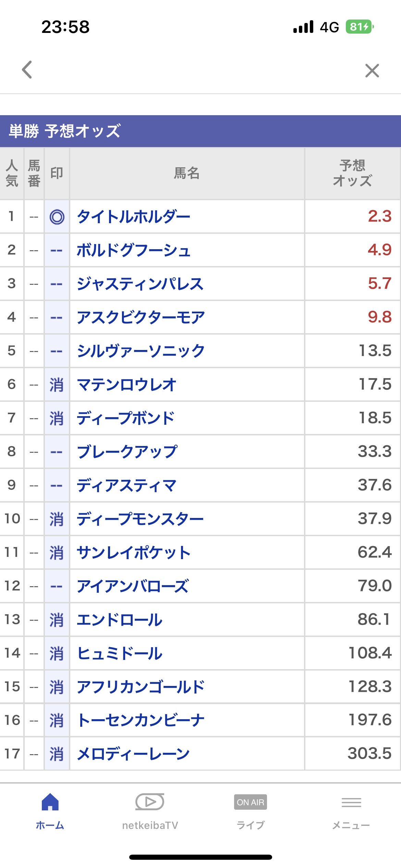Viewport: 401px width, 868px height.
Task: Open horse タイトルホルダー details
Action: tap(133, 217)
